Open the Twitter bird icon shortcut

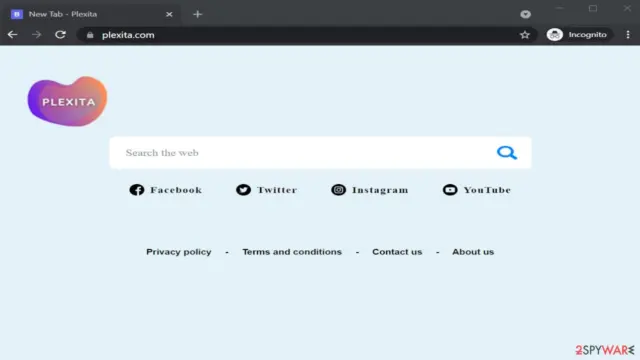243,190
